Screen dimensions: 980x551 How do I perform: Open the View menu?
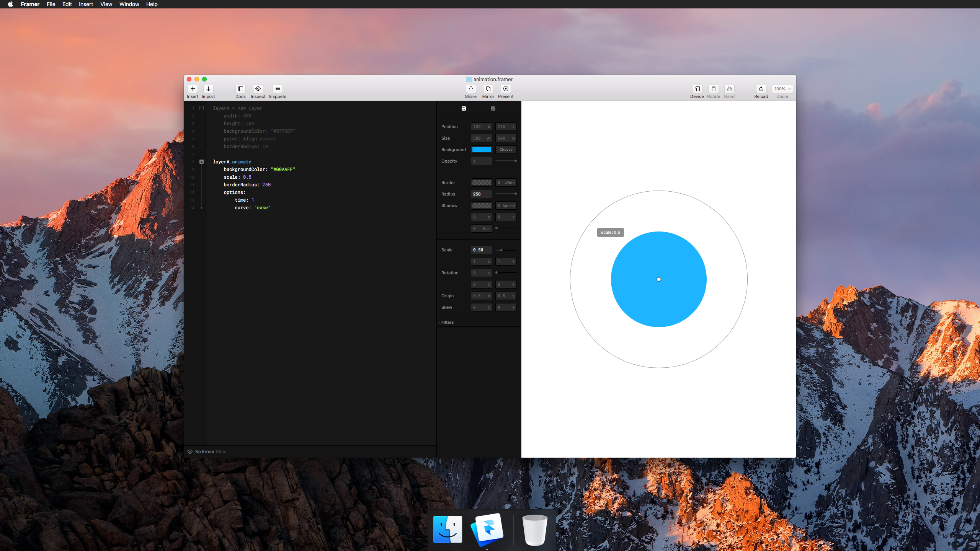[x=106, y=4]
